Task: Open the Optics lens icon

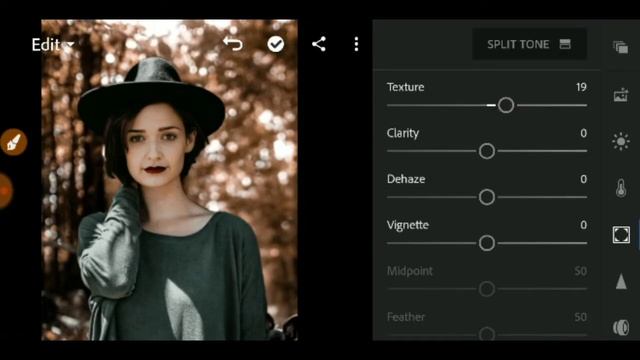Action: [621, 327]
